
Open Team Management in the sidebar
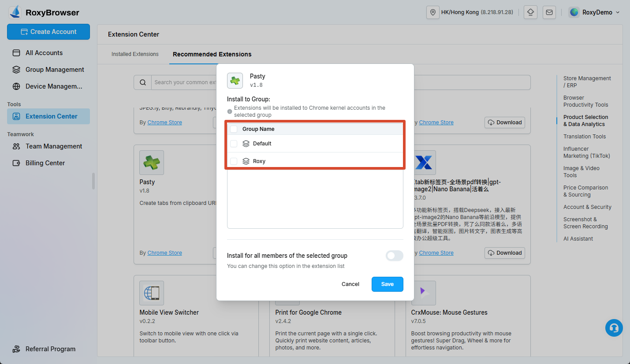click(48, 146)
